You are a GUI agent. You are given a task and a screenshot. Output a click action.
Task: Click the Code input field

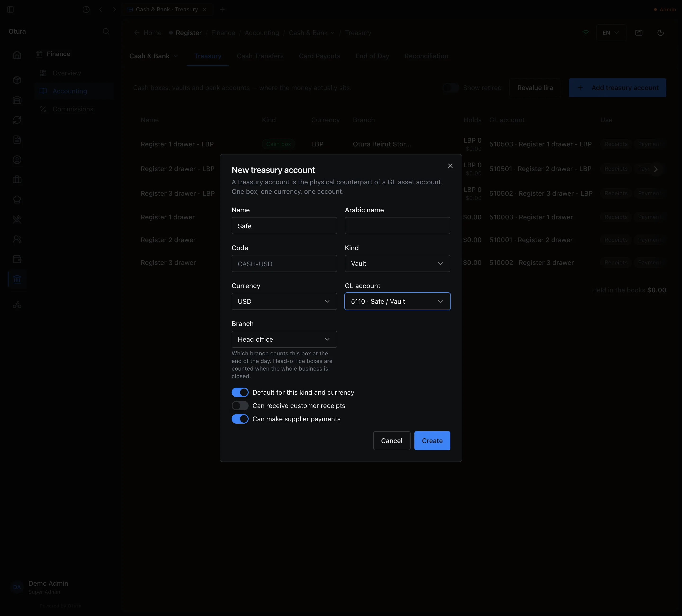tap(284, 263)
